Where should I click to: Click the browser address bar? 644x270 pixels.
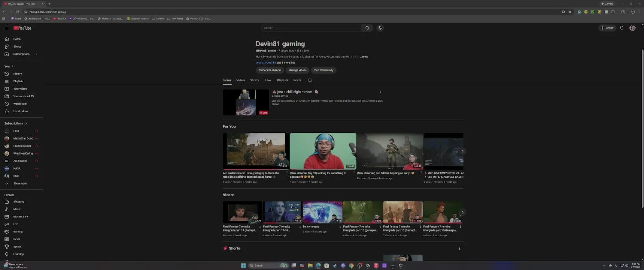292,12
